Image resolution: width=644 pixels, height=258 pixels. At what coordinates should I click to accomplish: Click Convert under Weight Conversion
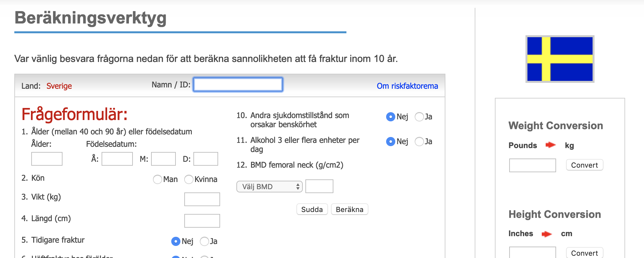[x=584, y=165]
